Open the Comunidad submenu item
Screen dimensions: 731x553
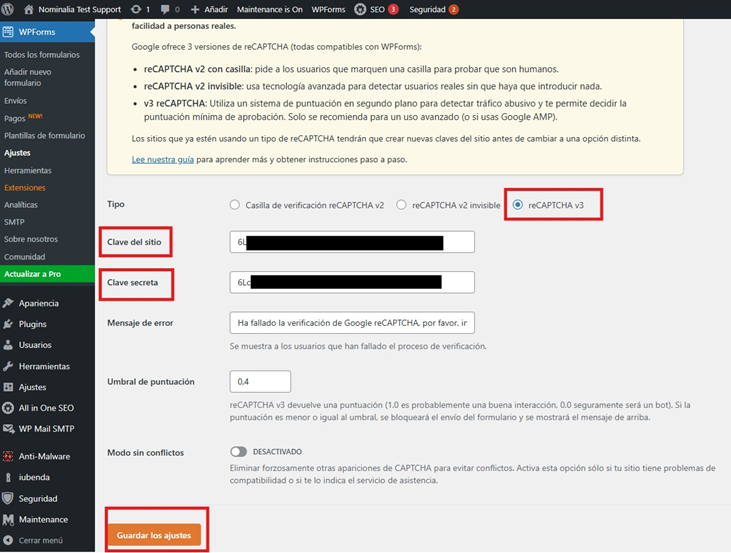coord(24,256)
